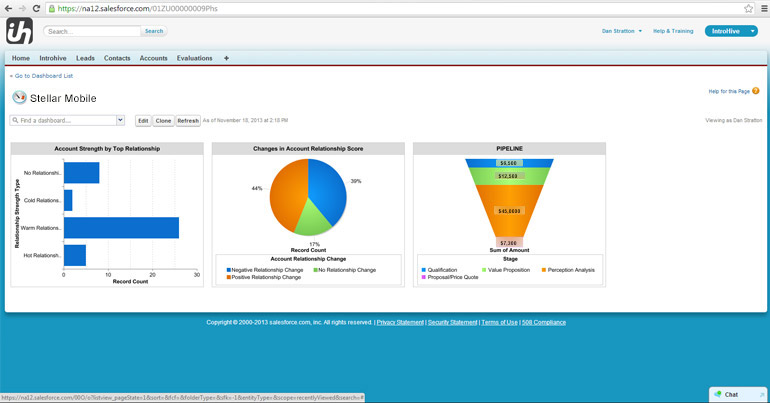This screenshot has width=770, height=403.
Task: Click the Introhive logo icon
Action: tap(20, 31)
